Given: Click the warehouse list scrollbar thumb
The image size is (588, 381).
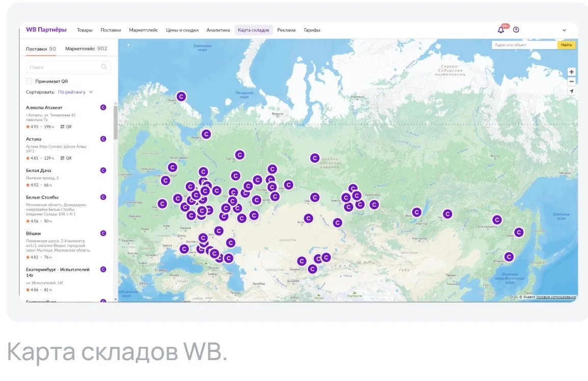Looking at the screenshot, I should [116, 122].
